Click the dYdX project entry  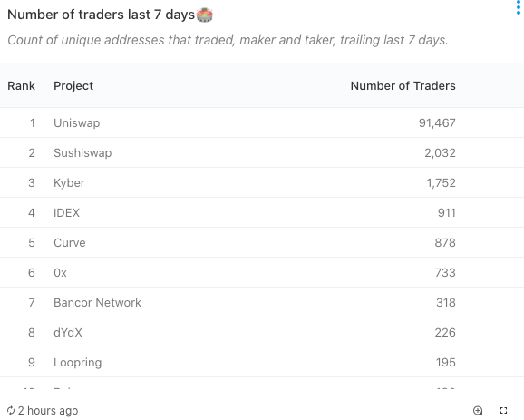pos(68,332)
